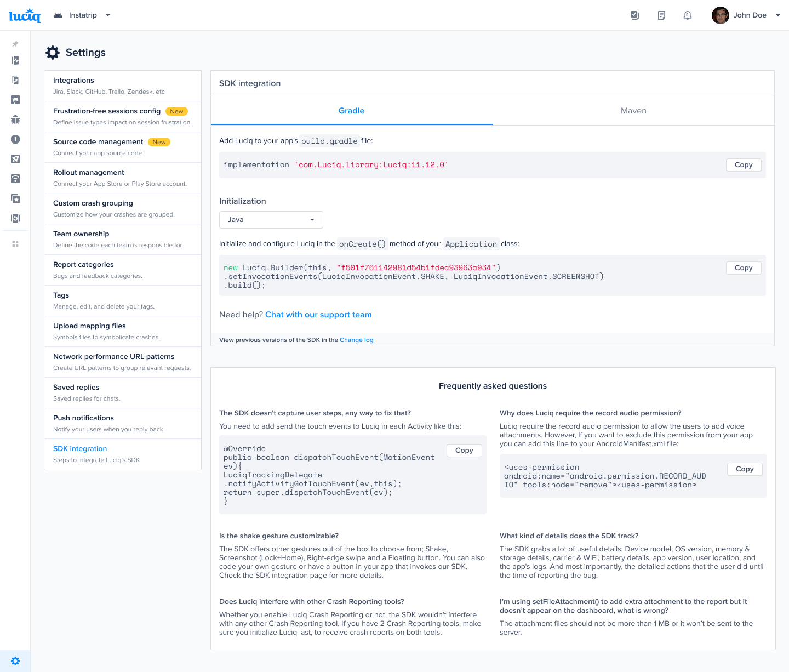Open the document notes icon in header
The image size is (789, 672).
[661, 15]
